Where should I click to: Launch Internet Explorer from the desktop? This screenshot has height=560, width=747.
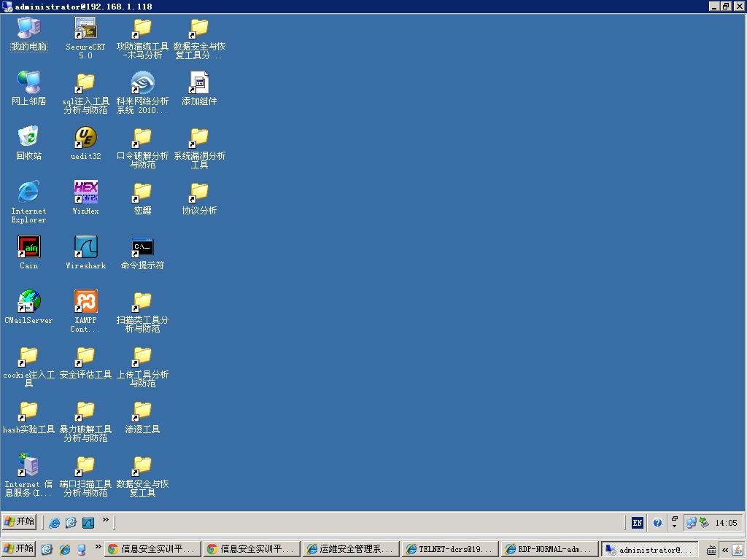28,202
